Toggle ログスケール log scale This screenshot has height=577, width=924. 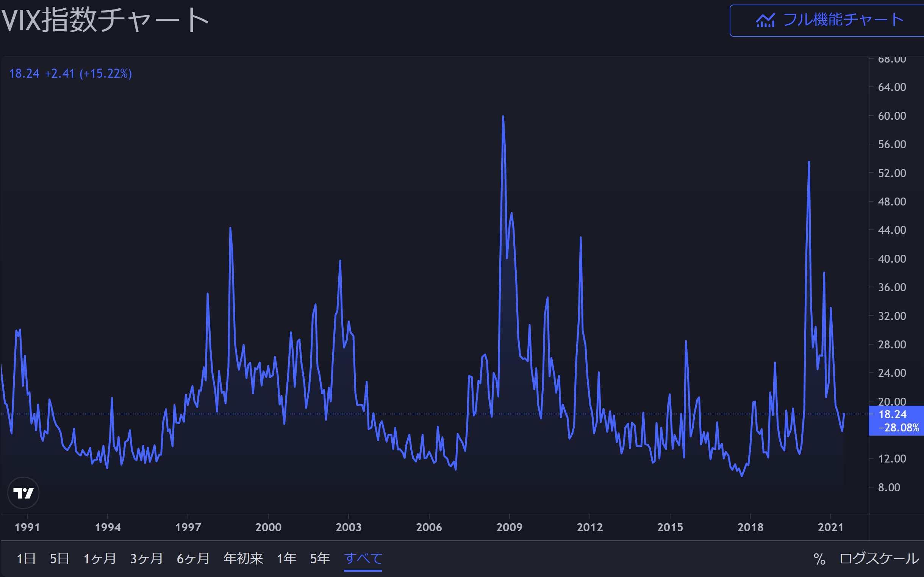click(879, 559)
